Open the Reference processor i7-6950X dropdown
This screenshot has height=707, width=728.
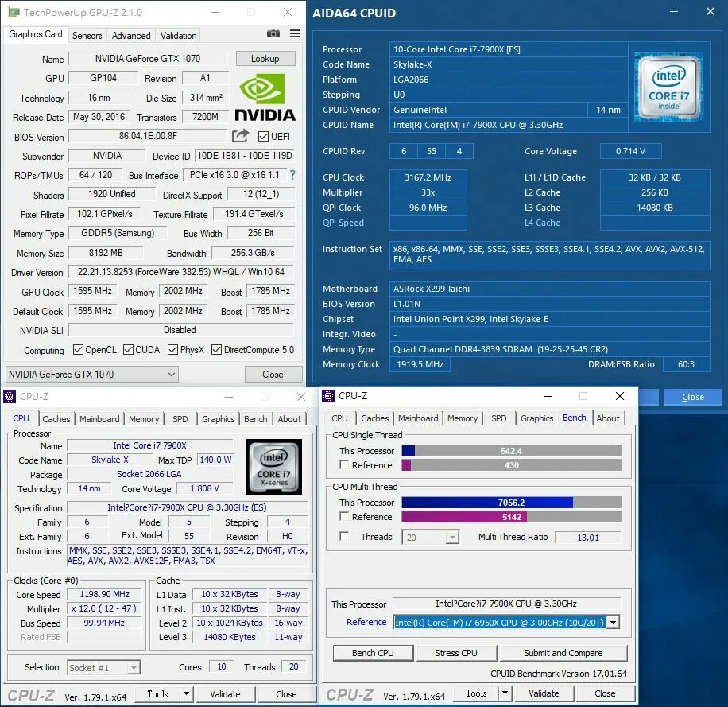pyautogui.click(x=506, y=623)
